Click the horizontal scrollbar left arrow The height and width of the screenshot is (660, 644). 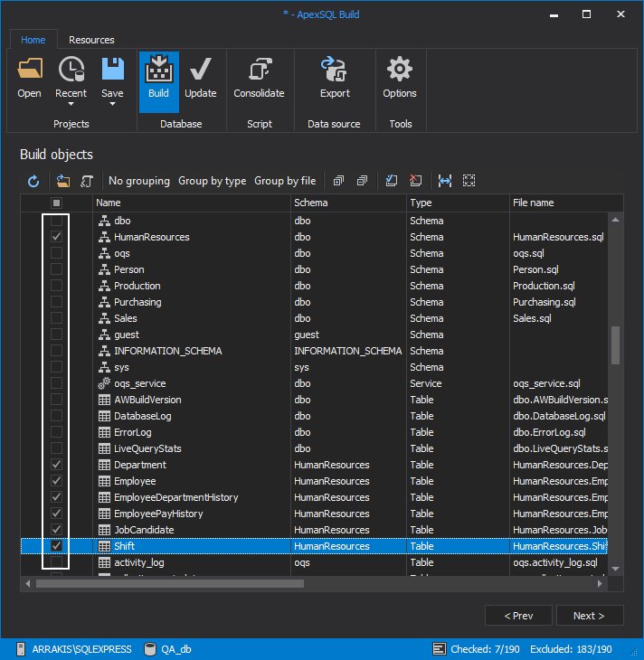click(x=28, y=584)
